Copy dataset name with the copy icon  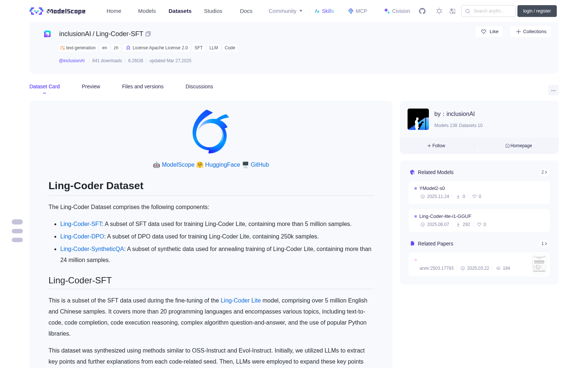click(x=148, y=34)
